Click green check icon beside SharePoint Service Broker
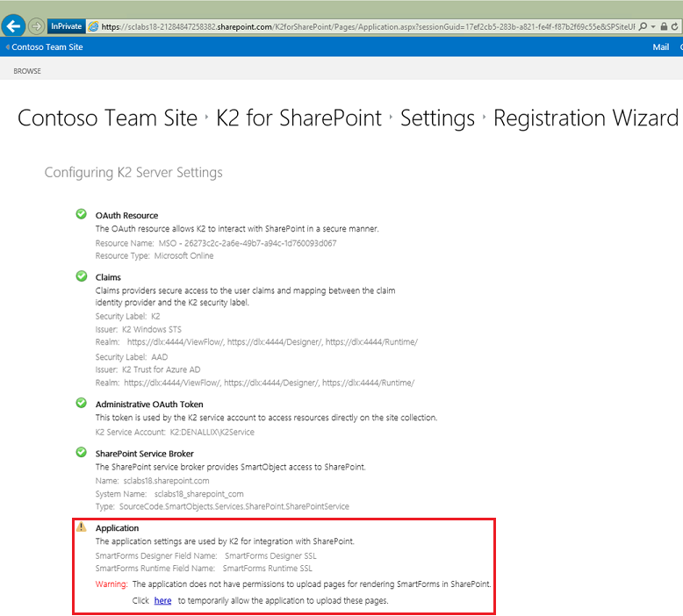 click(81, 452)
